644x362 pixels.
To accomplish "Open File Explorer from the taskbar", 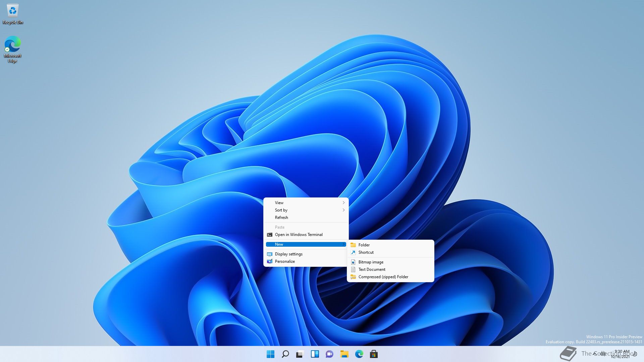I will (344, 354).
